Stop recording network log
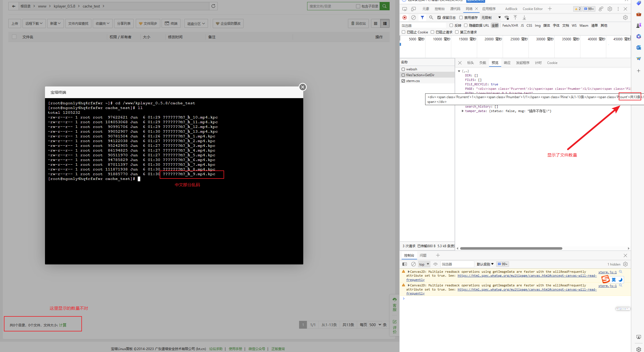 click(405, 18)
